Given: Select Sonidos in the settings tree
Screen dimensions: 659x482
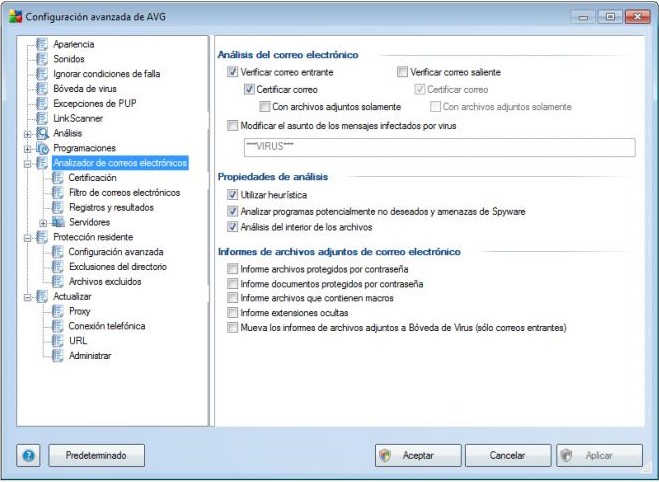Looking at the screenshot, I should coord(69,59).
